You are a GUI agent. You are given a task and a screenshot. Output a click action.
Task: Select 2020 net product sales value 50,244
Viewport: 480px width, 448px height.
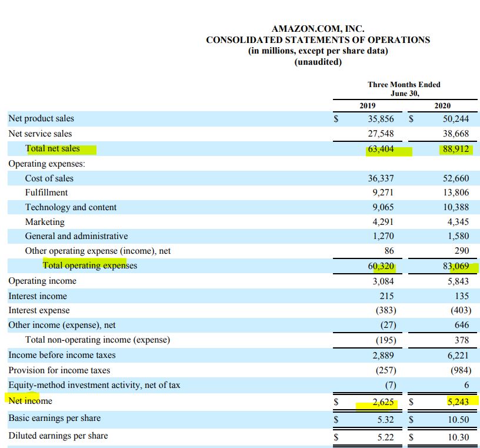tap(456, 118)
